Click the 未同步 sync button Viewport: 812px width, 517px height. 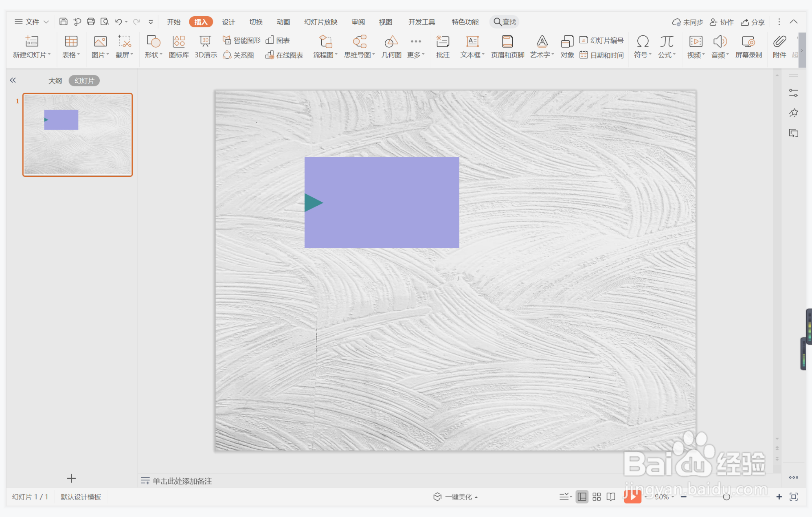[687, 22]
